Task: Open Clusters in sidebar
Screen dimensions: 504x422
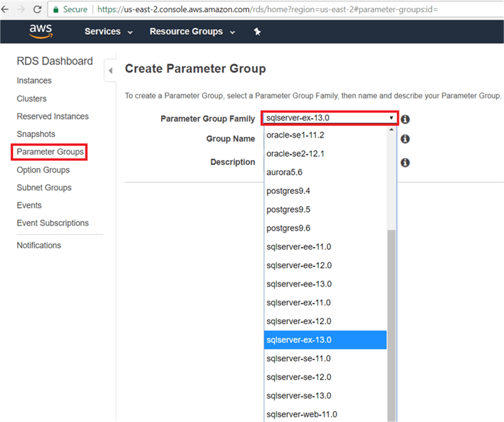Action: click(x=32, y=99)
